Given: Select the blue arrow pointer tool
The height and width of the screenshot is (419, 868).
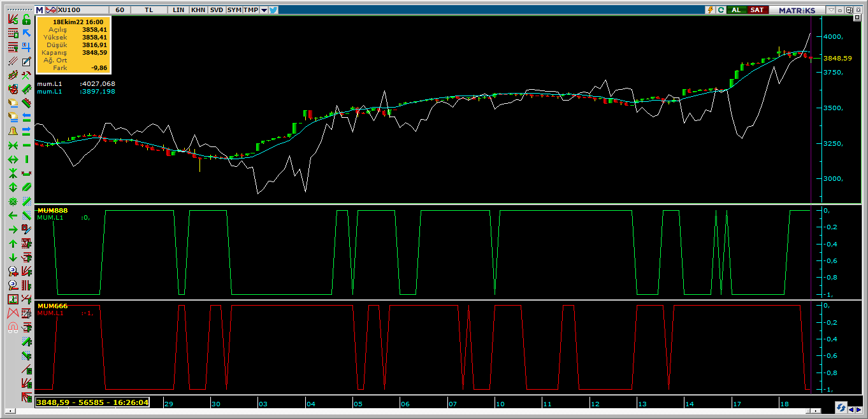Looking at the screenshot, I should coord(26,33).
